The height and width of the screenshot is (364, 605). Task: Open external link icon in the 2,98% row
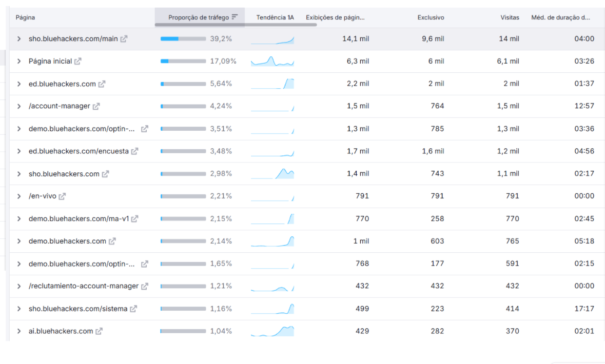(105, 174)
